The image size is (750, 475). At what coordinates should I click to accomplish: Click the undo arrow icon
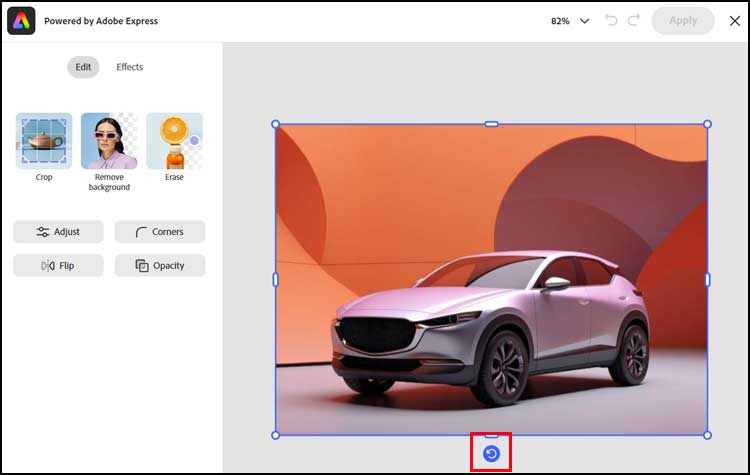point(611,20)
